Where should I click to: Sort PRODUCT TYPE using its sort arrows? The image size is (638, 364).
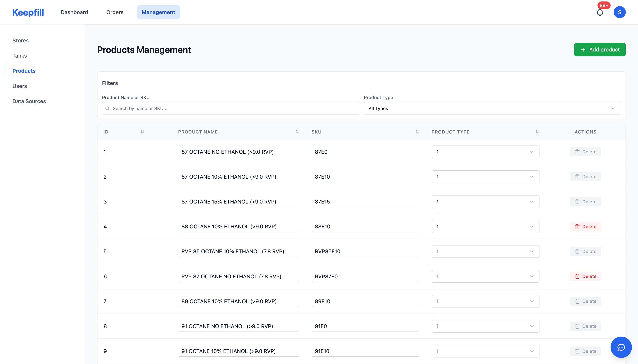537,132
